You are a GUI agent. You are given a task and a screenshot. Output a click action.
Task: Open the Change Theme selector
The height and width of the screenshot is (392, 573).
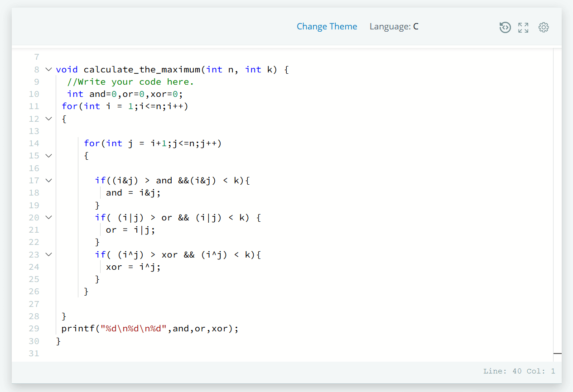point(327,26)
